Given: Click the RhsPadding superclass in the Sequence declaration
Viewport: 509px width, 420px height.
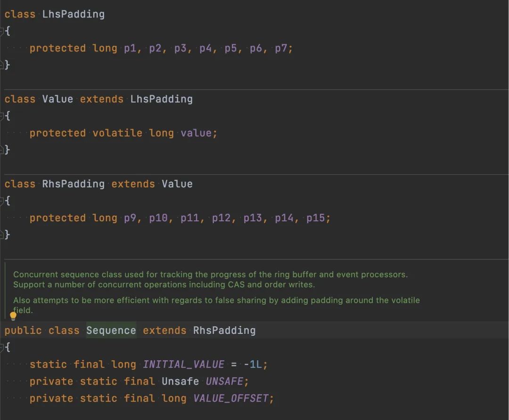Looking at the screenshot, I should tap(224, 331).
